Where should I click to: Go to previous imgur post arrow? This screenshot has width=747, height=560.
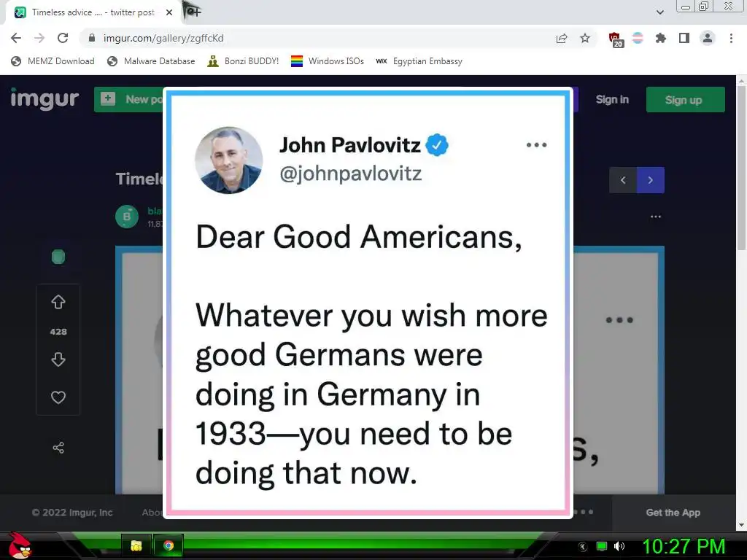point(623,180)
